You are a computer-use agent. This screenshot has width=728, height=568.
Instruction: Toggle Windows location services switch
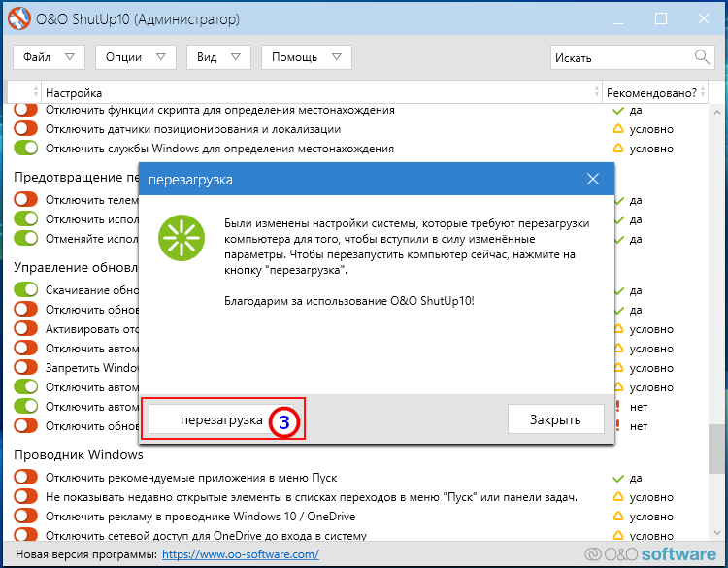tap(25, 149)
